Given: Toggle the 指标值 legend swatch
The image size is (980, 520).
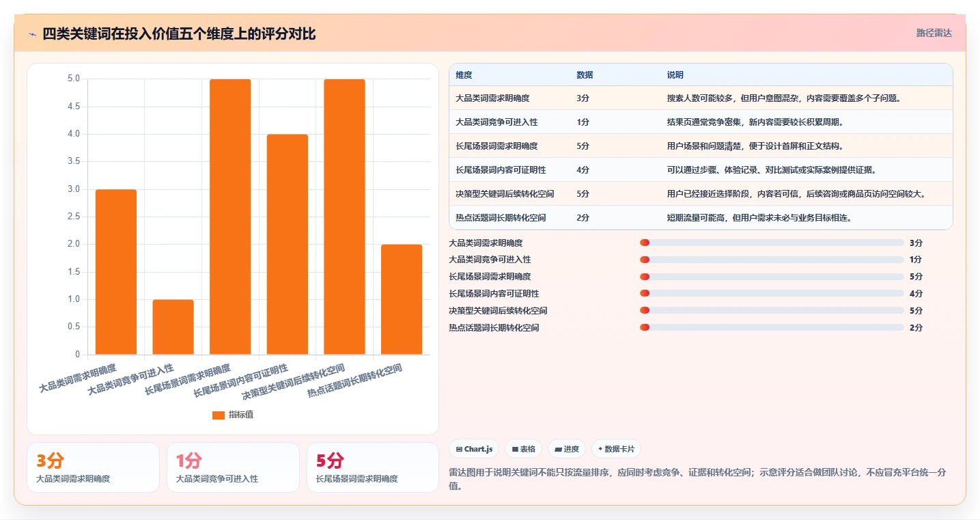Looking at the screenshot, I should (x=219, y=415).
